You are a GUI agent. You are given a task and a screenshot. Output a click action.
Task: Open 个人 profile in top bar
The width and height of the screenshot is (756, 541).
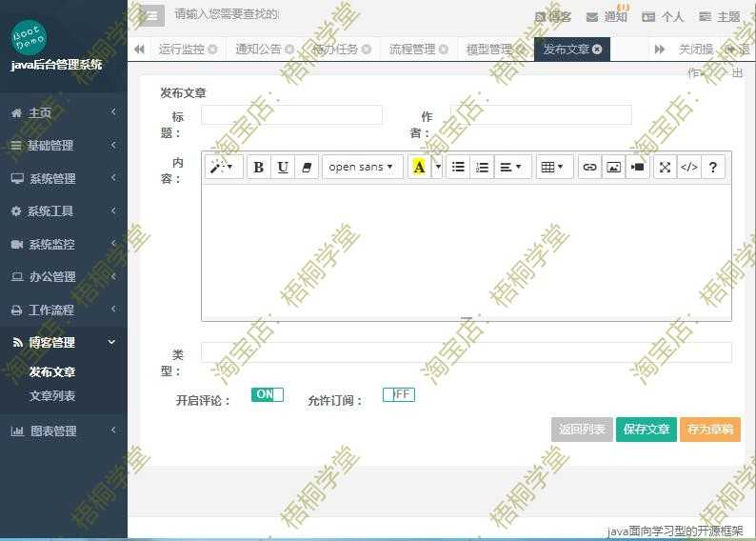(663, 17)
